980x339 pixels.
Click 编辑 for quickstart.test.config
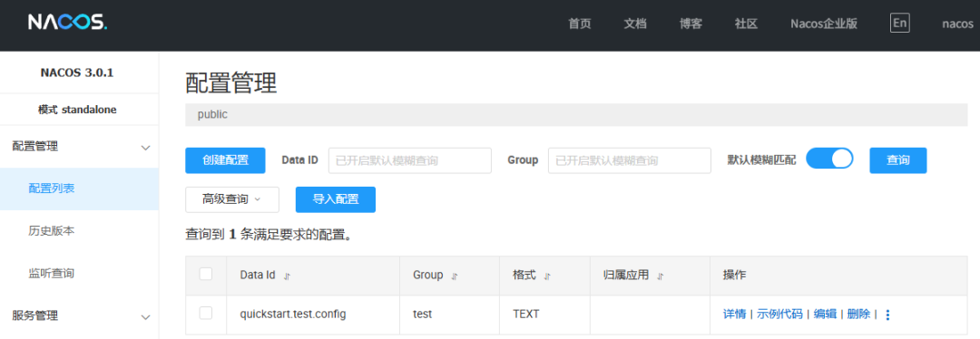(825, 314)
